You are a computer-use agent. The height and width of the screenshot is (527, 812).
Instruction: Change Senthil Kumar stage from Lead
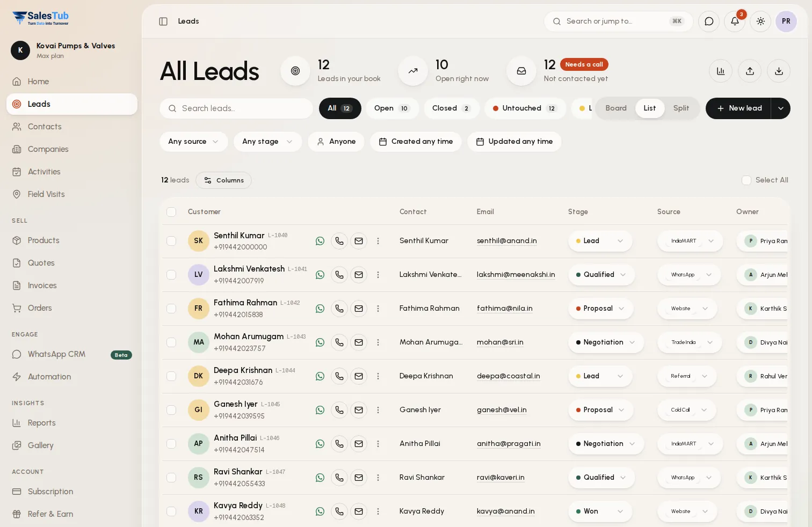pyautogui.click(x=600, y=241)
